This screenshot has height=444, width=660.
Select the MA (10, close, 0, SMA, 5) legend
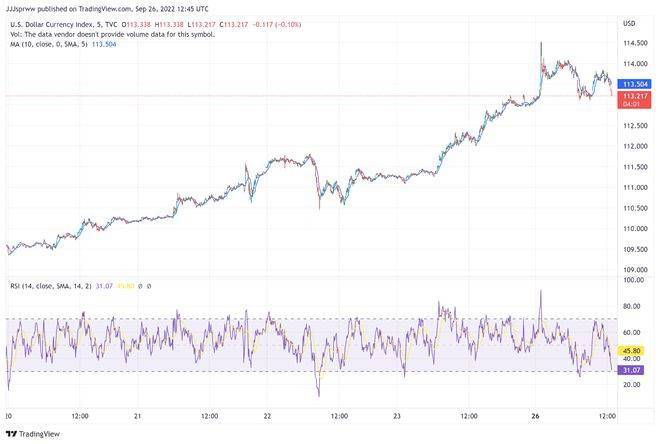point(50,43)
